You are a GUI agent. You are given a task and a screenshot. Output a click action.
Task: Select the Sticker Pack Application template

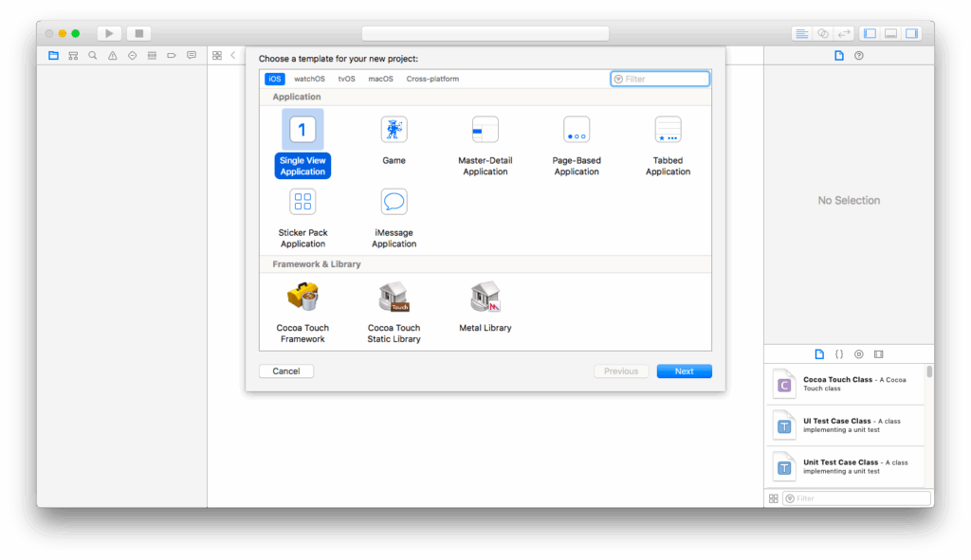tap(302, 202)
